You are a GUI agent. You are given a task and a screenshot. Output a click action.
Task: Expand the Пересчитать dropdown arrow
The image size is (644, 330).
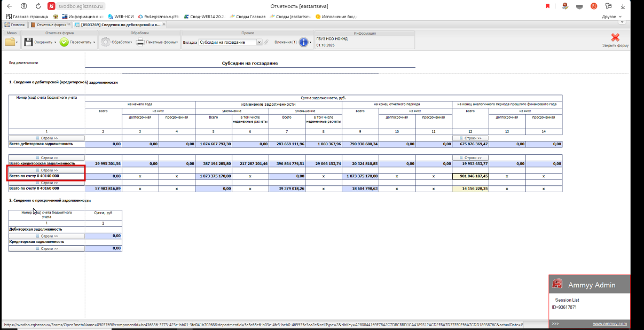(94, 42)
